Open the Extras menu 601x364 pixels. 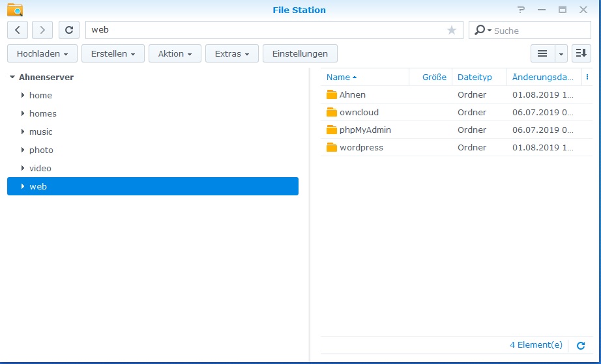coord(232,53)
